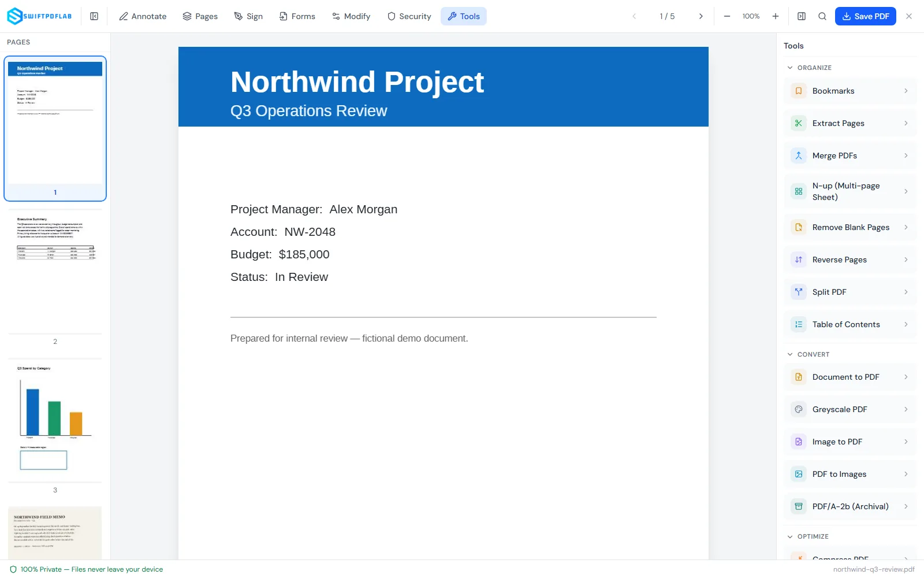924x578 pixels.
Task: Click the Northwind Project title
Action: [x=357, y=82]
